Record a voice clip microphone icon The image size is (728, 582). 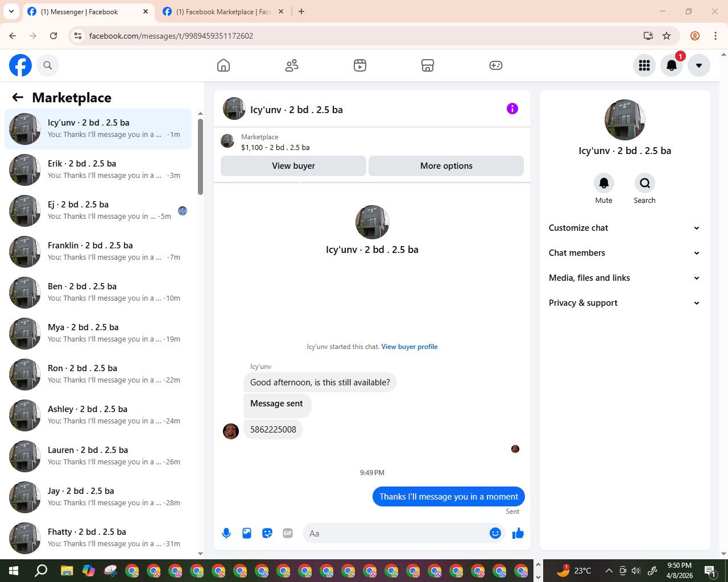click(226, 533)
